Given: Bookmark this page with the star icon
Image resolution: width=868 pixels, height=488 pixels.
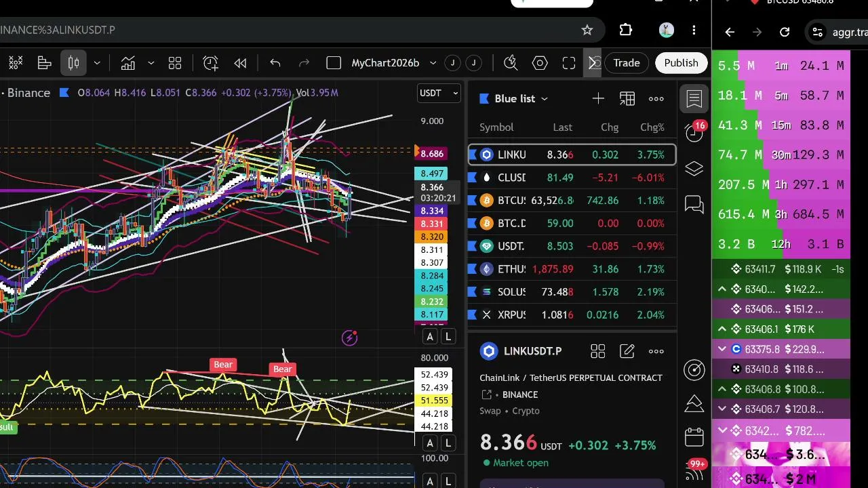Looking at the screenshot, I should (587, 30).
